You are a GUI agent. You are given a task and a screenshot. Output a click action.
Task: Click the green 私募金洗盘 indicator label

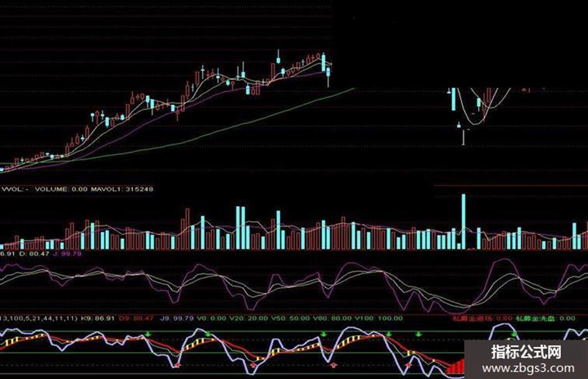tap(536, 318)
